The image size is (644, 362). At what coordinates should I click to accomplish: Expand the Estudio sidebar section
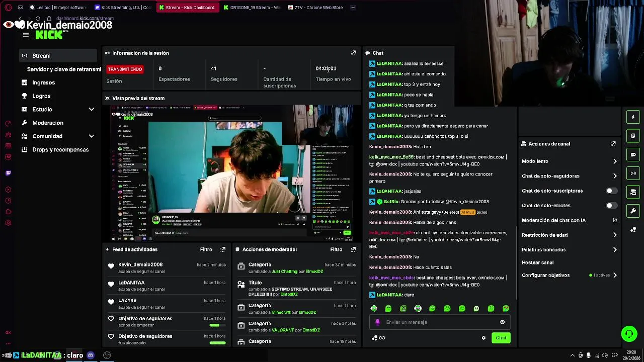pyautogui.click(x=91, y=109)
